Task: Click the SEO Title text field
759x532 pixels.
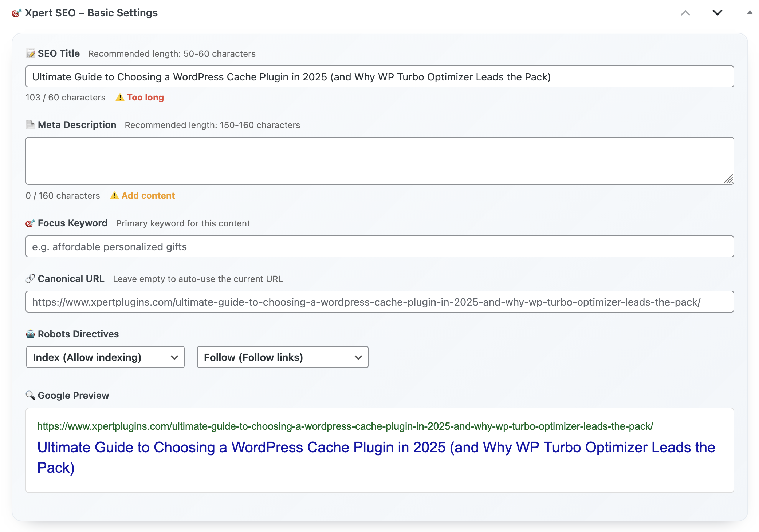Action: 379,76
